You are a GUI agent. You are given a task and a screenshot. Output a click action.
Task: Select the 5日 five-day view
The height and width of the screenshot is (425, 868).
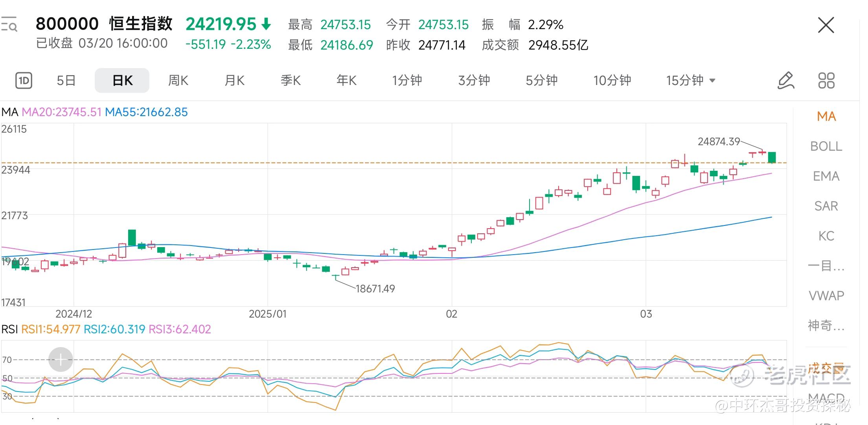[x=66, y=81]
